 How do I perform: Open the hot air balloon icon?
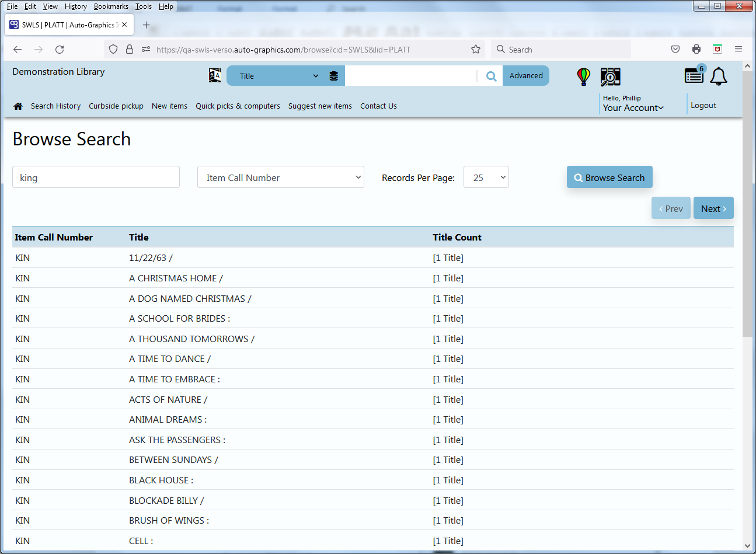pyautogui.click(x=583, y=76)
